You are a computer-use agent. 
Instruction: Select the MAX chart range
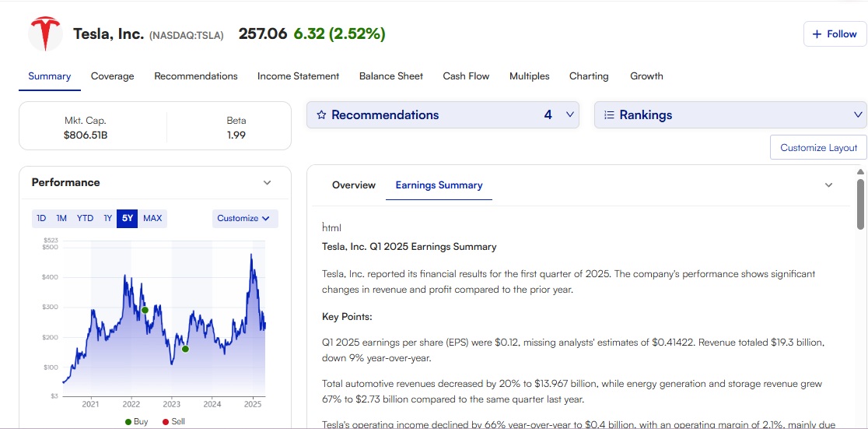pos(152,218)
